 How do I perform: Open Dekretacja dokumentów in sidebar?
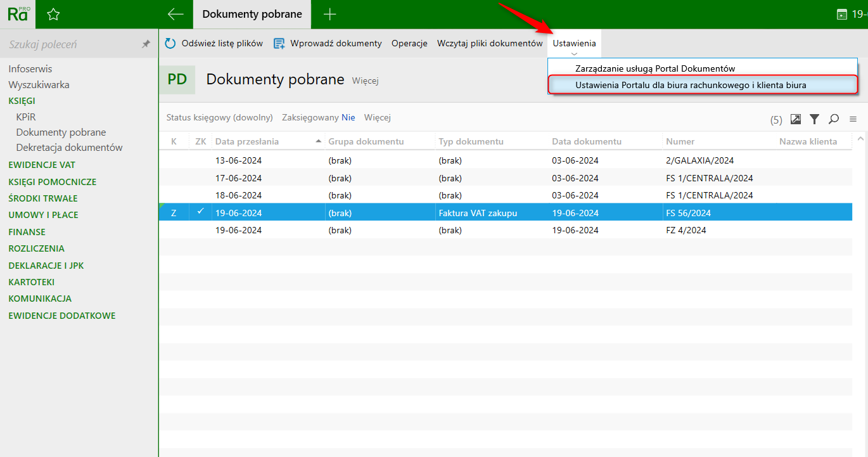click(69, 148)
